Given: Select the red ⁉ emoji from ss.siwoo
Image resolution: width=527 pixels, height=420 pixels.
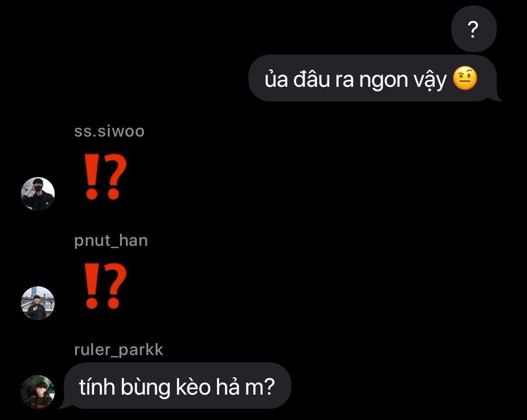Looking at the screenshot, I should pyautogui.click(x=105, y=177).
